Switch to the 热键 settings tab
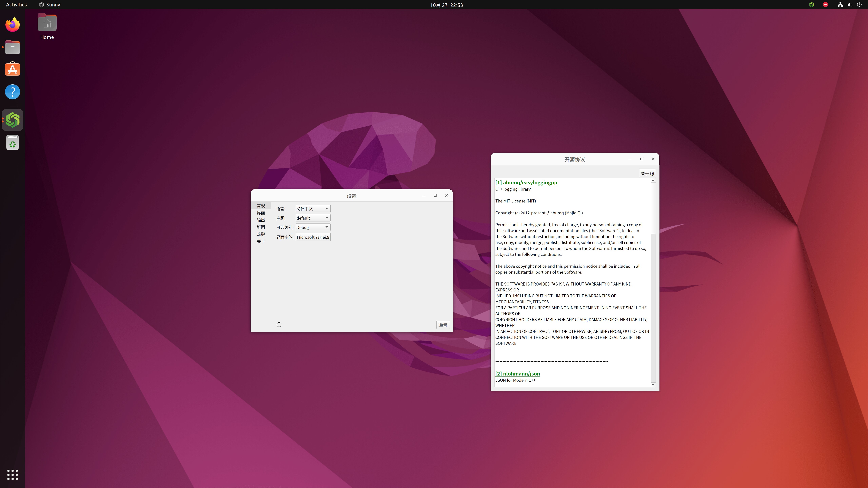 click(261, 234)
